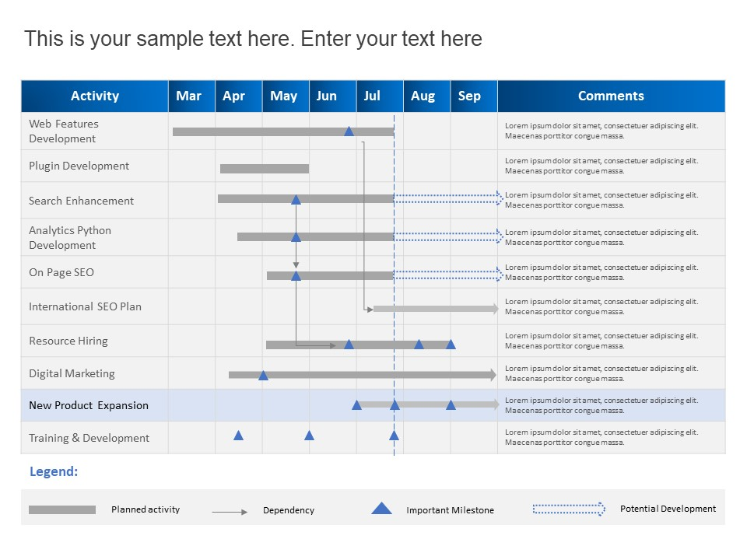Select the comment text in Digital Marketing row
Image resolution: width=747 pixels, height=560 pixels.
tap(601, 373)
